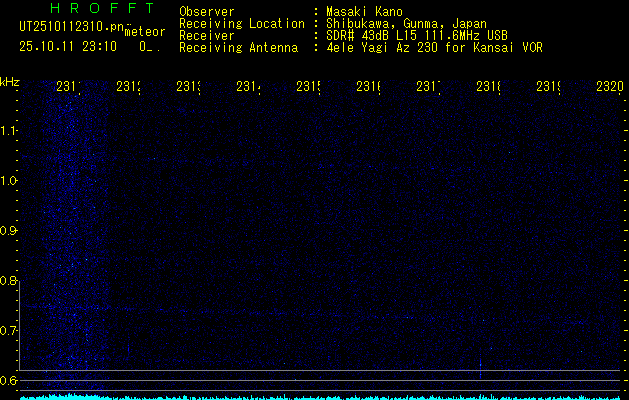
Task: Click the Receiving Location field label
Action: 241,24
